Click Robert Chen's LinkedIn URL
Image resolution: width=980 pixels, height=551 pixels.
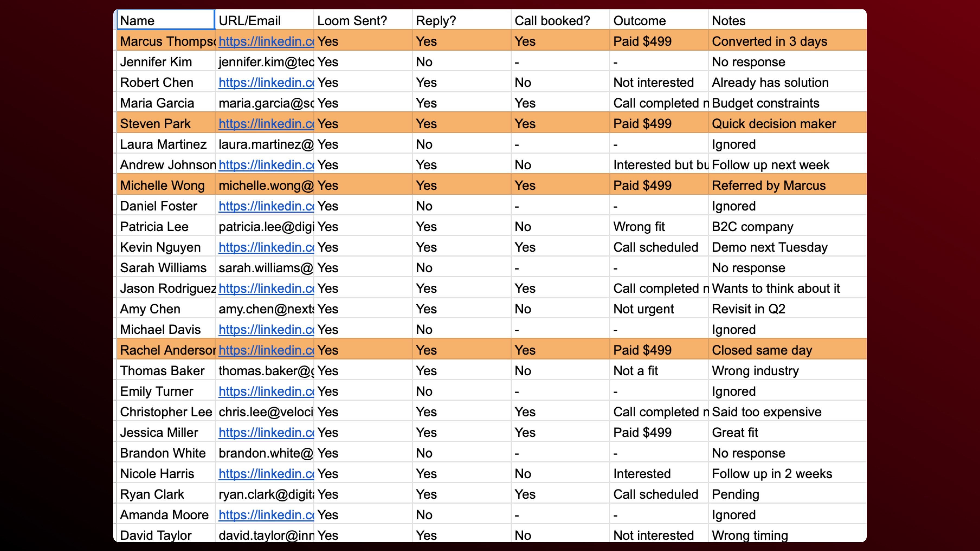266,83
